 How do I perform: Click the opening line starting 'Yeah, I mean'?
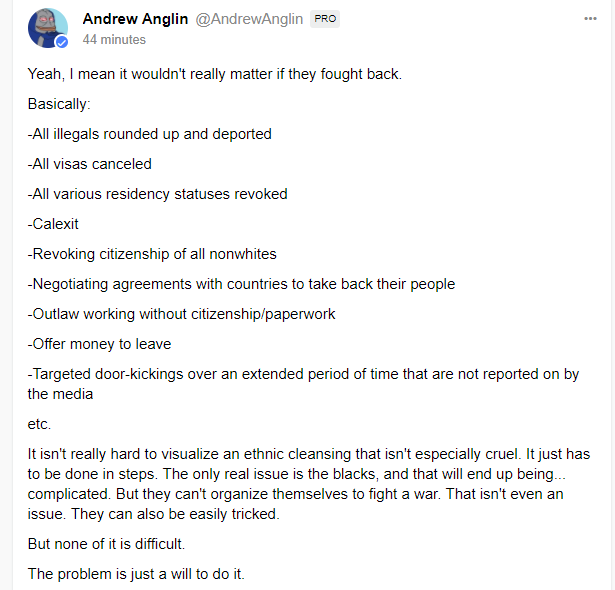click(214, 74)
